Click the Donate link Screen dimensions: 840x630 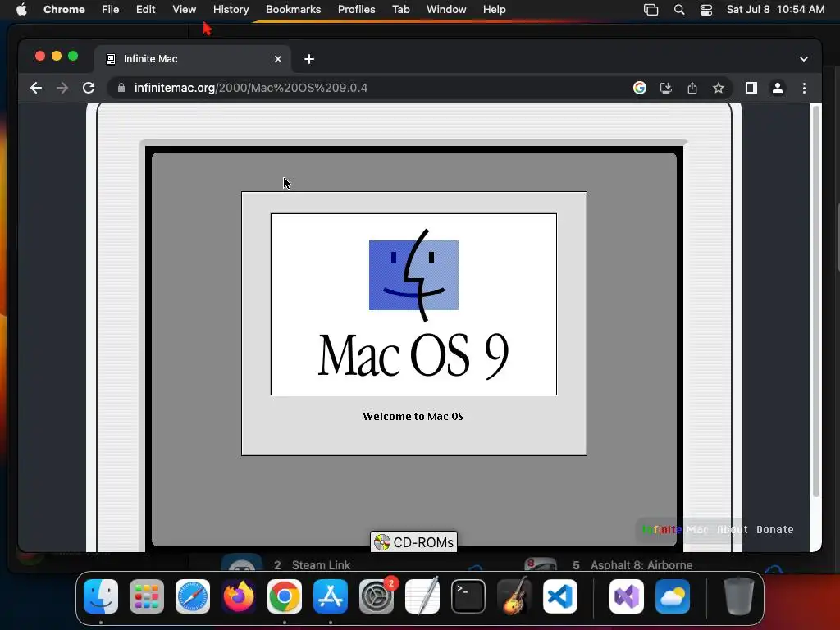coord(774,530)
